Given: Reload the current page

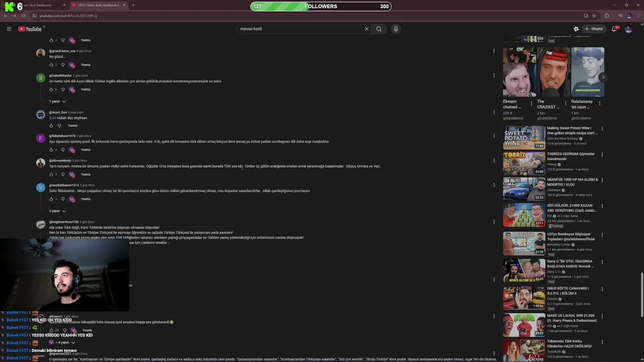Looking at the screenshot, I should point(23,16).
